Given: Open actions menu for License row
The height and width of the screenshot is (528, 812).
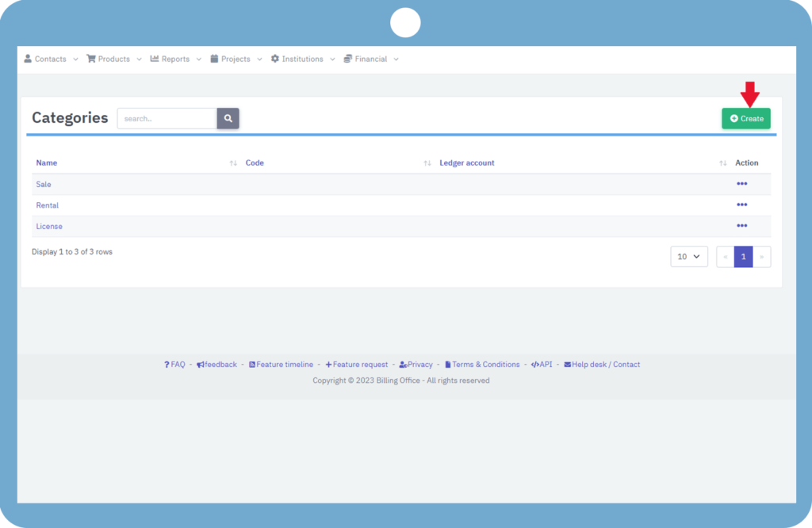Looking at the screenshot, I should (741, 226).
